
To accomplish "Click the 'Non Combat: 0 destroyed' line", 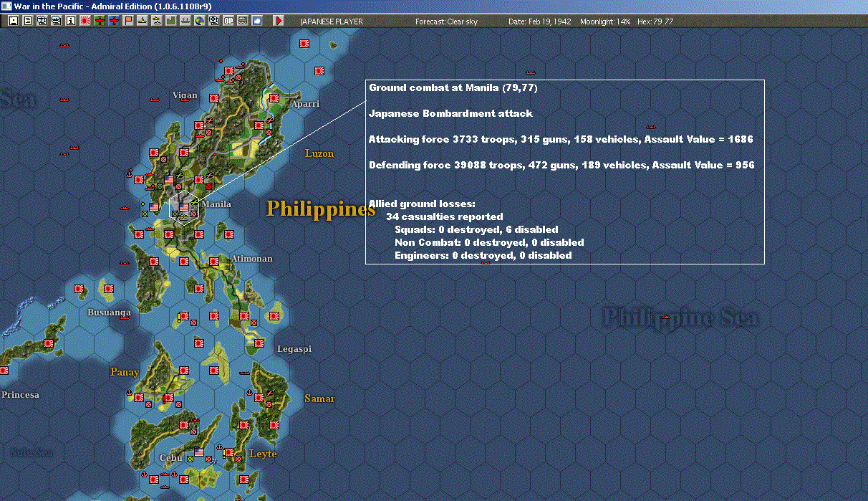I will point(489,242).
